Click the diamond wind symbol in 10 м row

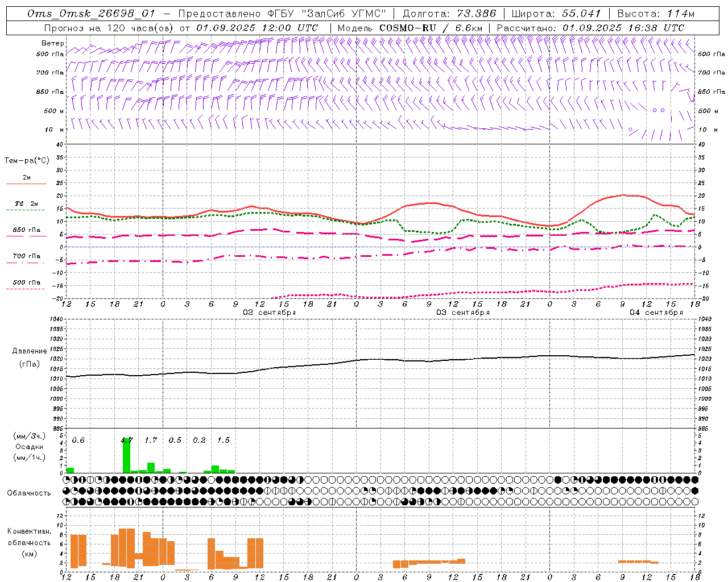[630, 130]
